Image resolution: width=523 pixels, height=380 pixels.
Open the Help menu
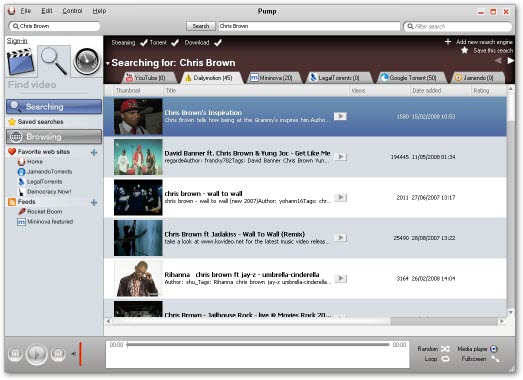pyautogui.click(x=99, y=11)
